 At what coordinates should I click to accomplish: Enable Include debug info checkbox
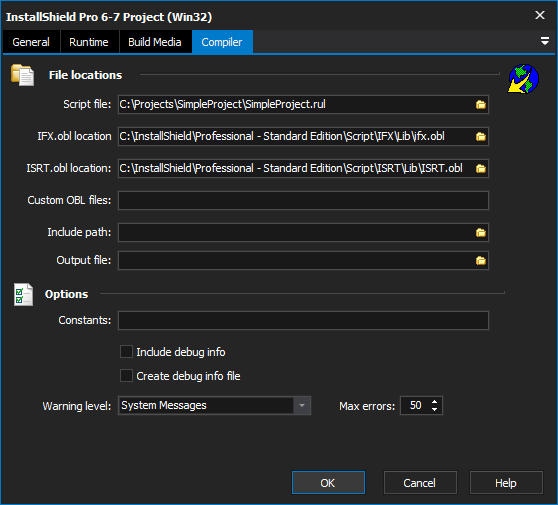[x=126, y=352]
